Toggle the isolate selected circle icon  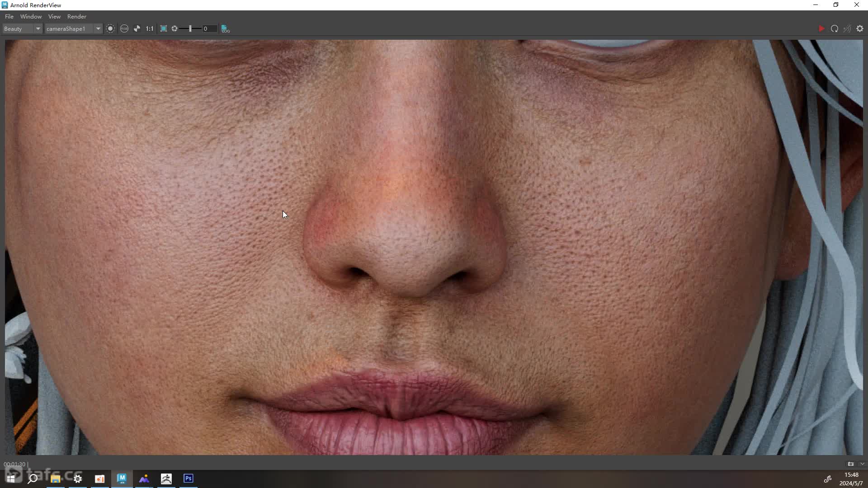click(110, 28)
